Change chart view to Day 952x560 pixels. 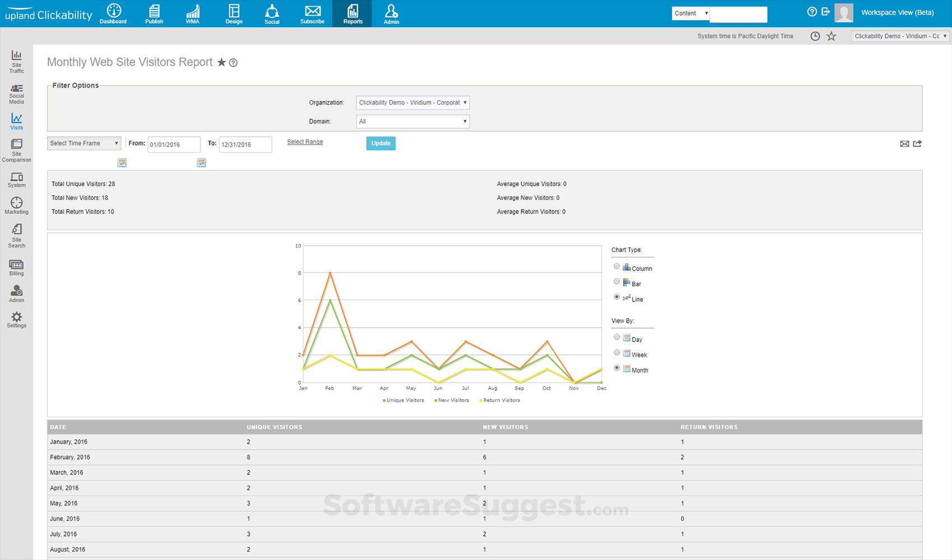pos(617,337)
